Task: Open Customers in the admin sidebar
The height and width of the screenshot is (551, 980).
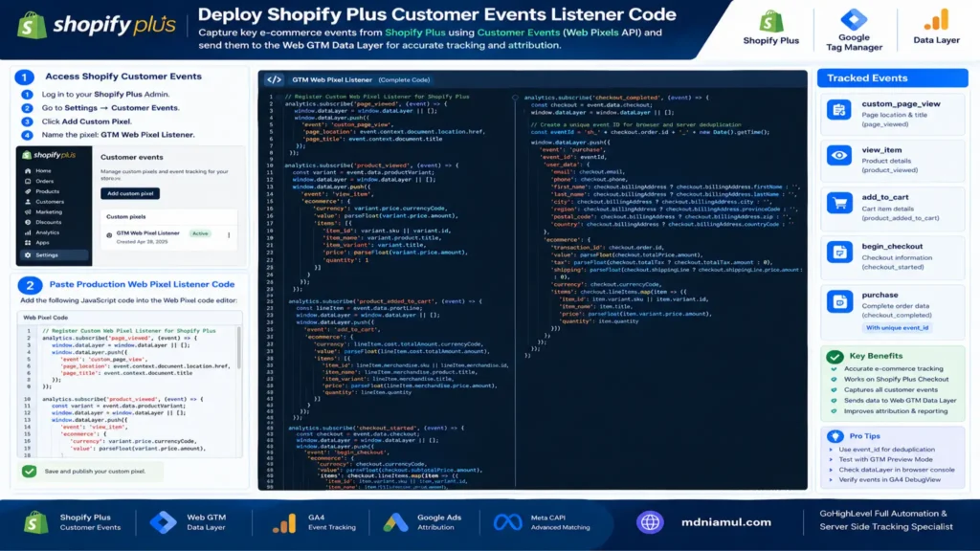Action: pyautogui.click(x=50, y=202)
